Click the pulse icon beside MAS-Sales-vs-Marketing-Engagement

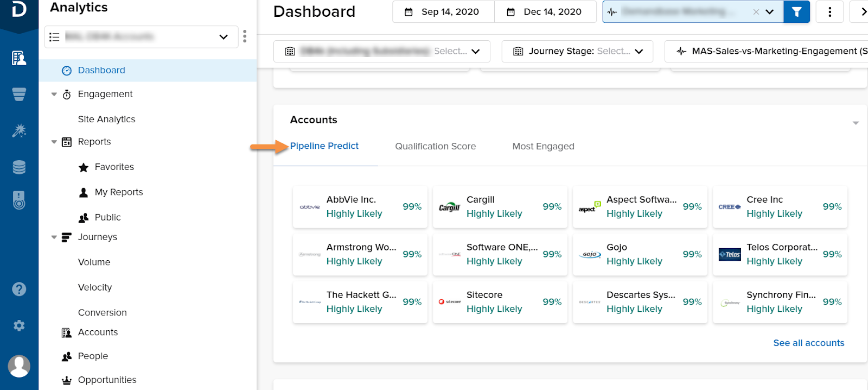click(x=681, y=51)
